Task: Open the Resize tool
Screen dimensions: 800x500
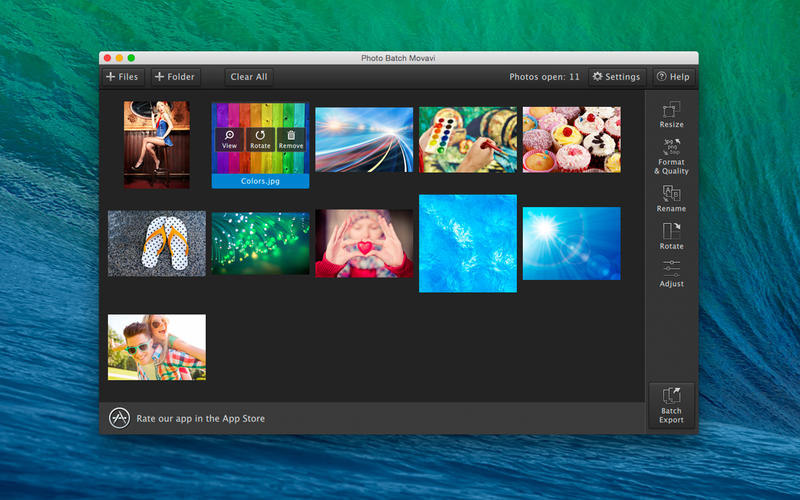Action: point(671,115)
